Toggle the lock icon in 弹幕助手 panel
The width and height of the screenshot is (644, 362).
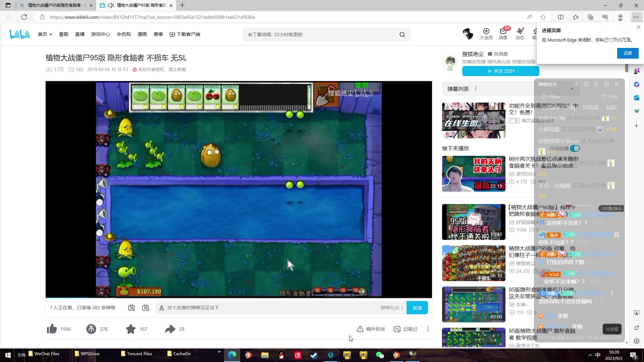(596, 84)
